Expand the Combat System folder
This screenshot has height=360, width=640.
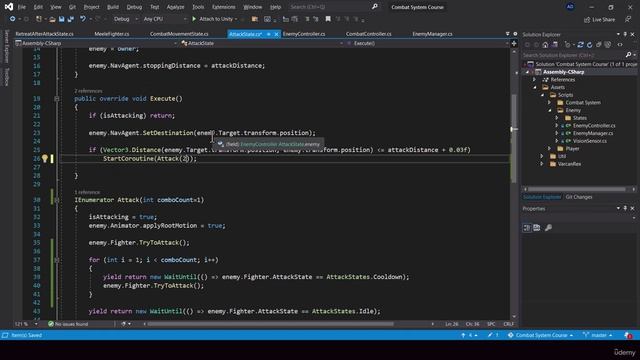point(550,102)
